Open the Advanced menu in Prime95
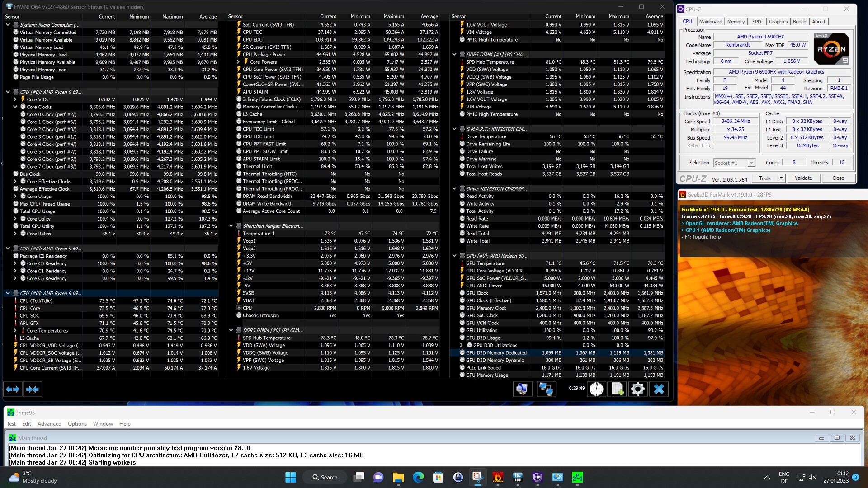 tap(49, 424)
